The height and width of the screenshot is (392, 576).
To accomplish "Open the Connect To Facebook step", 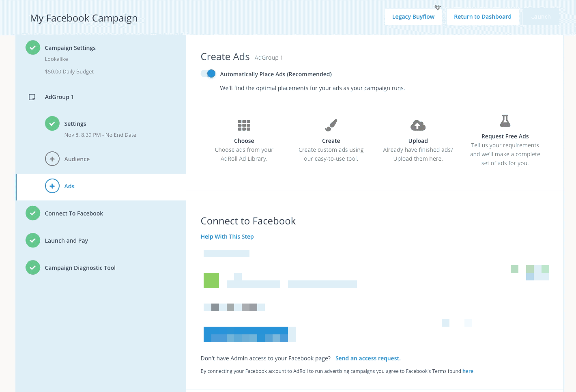I will (x=74, y=213).
